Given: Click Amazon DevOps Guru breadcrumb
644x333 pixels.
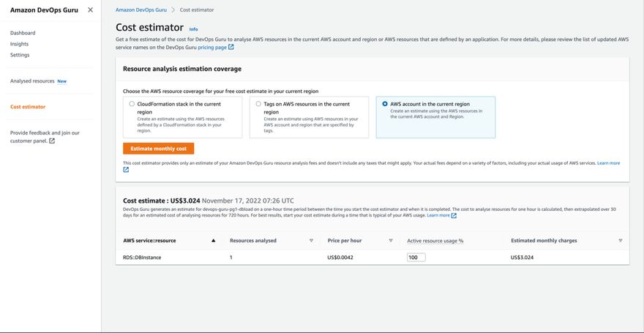Looking at the screenshot, I should tap(141, 10).
